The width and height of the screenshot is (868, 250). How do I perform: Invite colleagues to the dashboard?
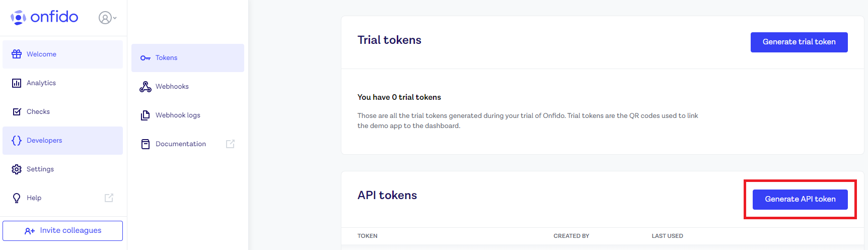pyautogui.click(x=62, y=231)
